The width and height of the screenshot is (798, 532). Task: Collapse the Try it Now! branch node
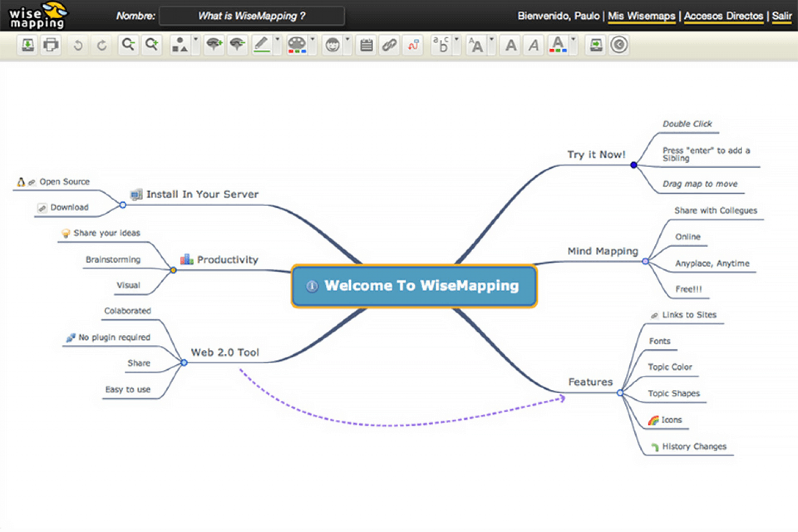point(634,165)
